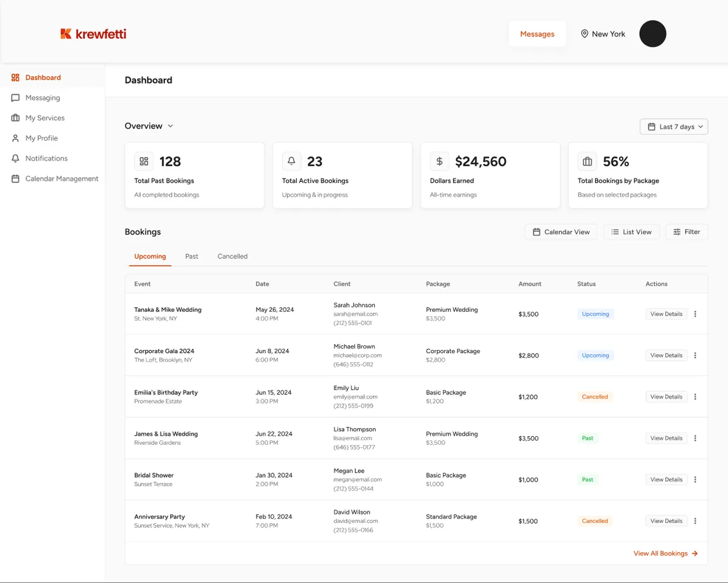The image size is (728, 583).
Task: Click the Date column header
Action: (x=262, y=284)
